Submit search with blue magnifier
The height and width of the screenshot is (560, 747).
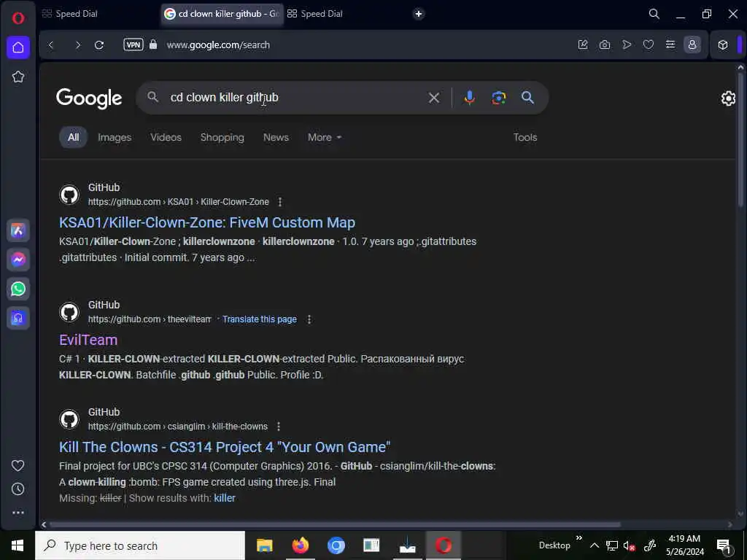[x=527, y=98]
